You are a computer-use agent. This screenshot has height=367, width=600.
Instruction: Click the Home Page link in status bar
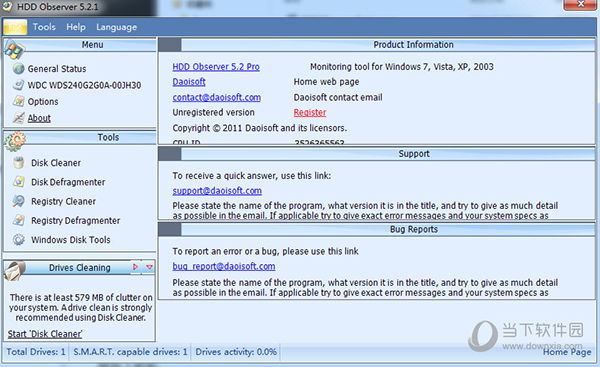(567, 352)
